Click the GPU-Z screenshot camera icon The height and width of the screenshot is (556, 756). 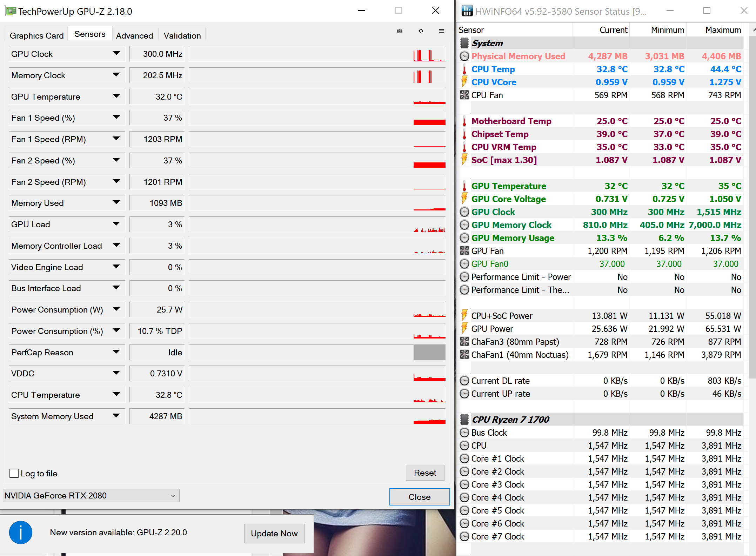400,31
